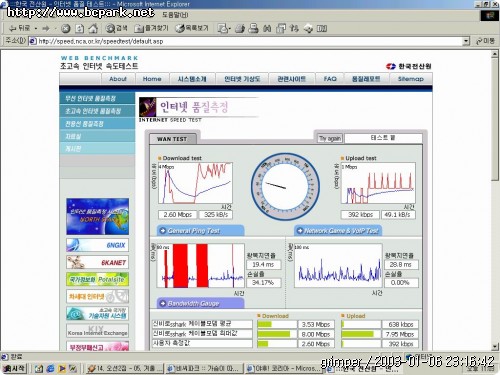Refresh the page with the Refresh icon
The image size is (500, 375).
(79, 28)
